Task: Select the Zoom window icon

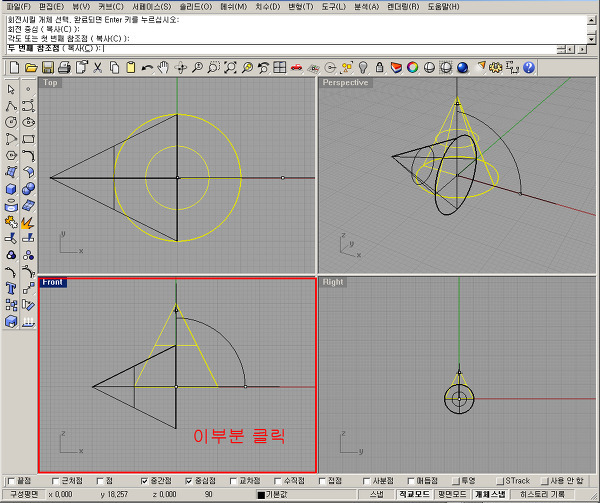Action: click(214, 68)
